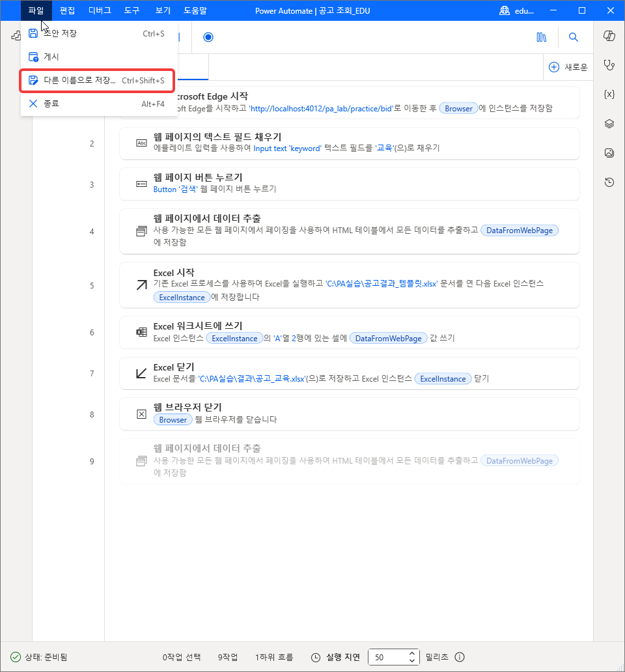Viewport: 625px width, 672px height.
Task: Open the variables {x} panel
Action: click(x=609, y=94)
